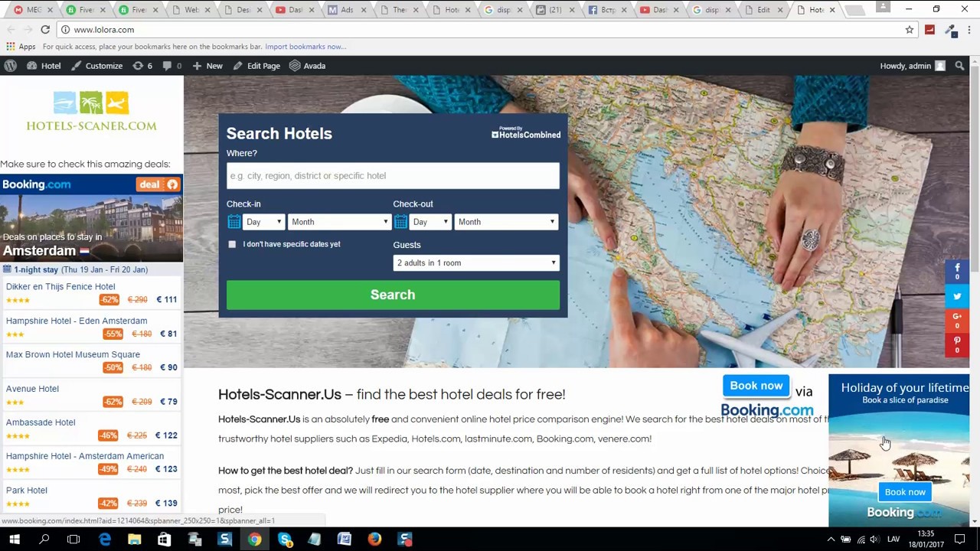Image resolution: width=980 pixels, height=551 pixels.
Task: Open Hampshire Hotel - Amsterdam American
Action: 85,456
